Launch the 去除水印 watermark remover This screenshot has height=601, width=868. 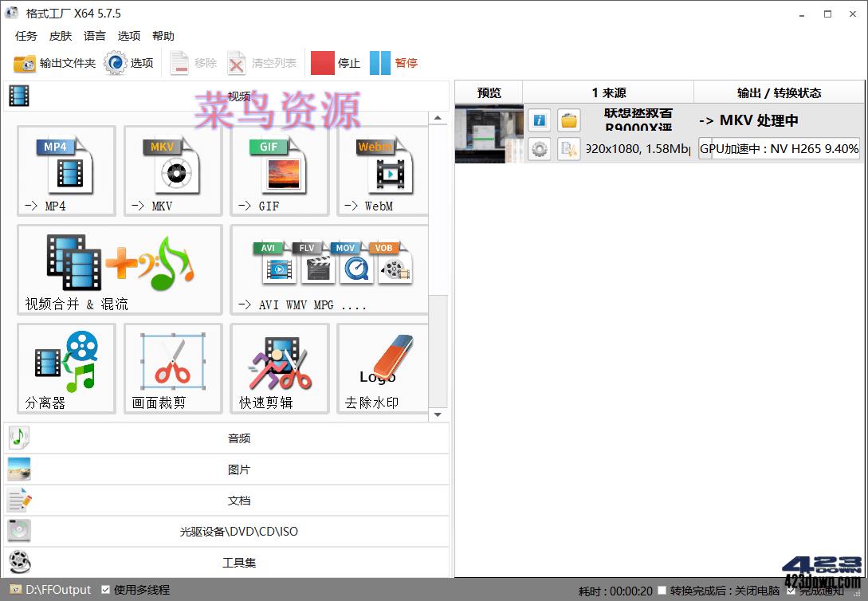[382, 367]
